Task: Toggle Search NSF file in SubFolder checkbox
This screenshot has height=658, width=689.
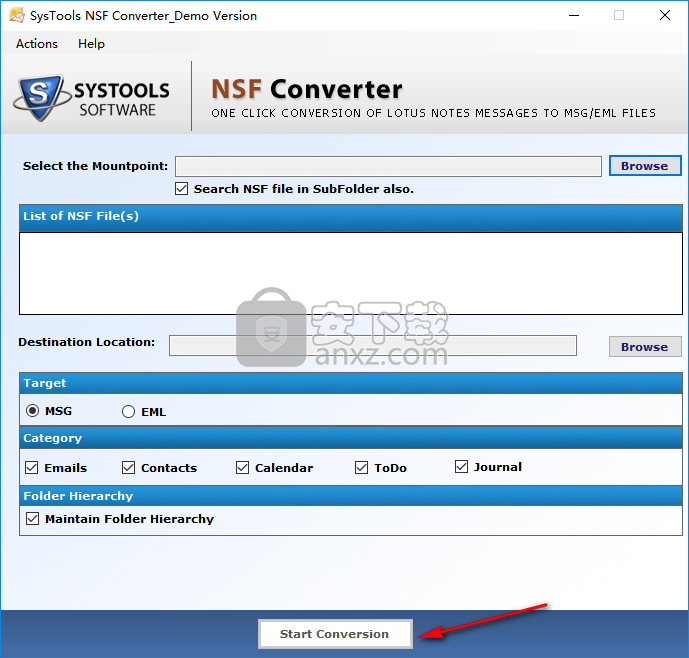Action: (182, 188)
